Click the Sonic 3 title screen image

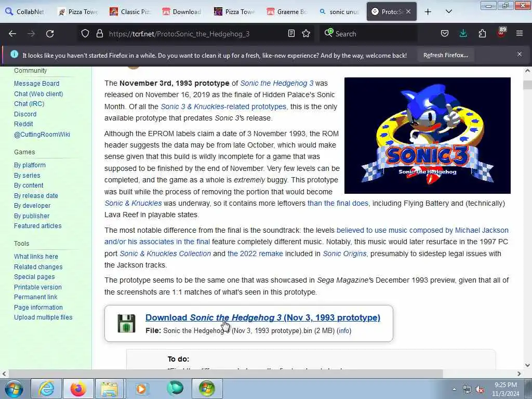click(x=427, y=136)
